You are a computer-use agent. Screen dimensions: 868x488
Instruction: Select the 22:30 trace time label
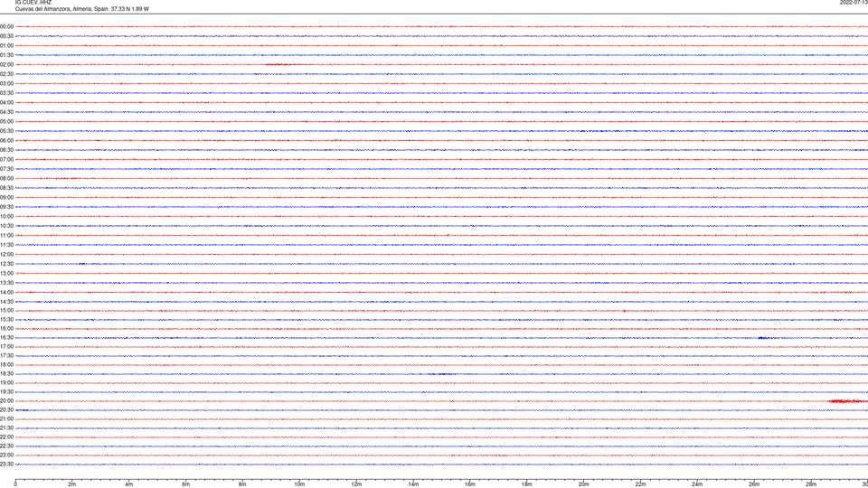coord(6,446)
